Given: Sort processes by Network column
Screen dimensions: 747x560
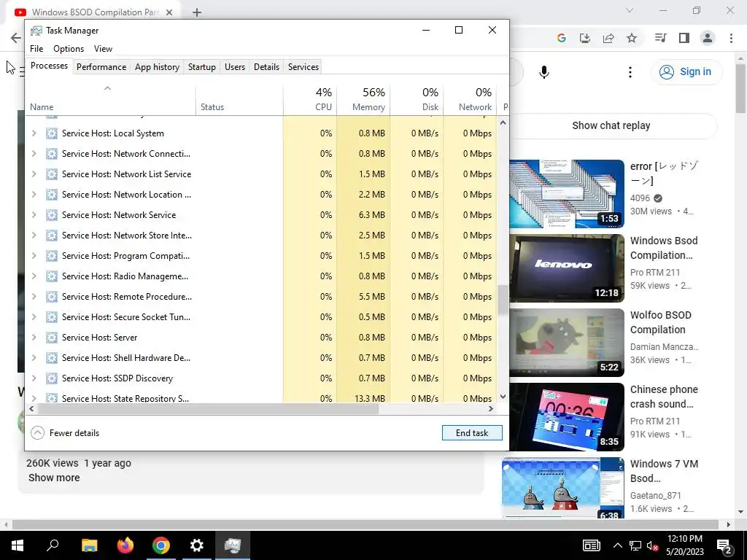Looking at the screenshot, I should (x=470, y=99).
